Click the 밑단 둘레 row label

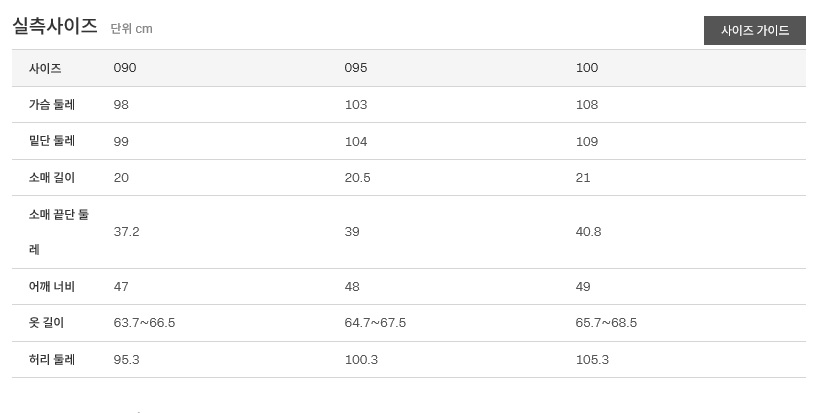(x=52, y=141)
